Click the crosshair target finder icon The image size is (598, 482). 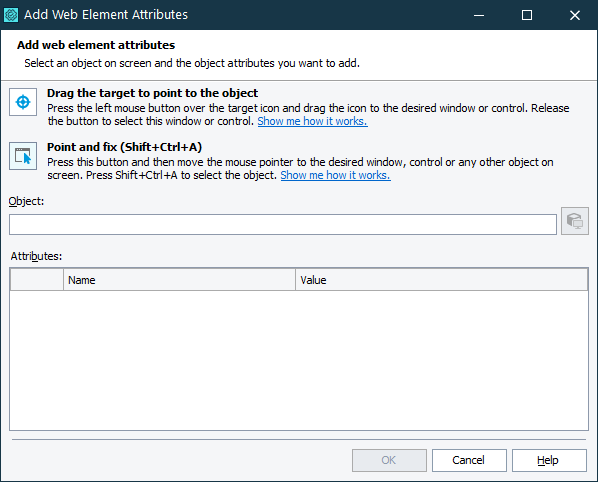pyautogui.click(x=23, y=102)
